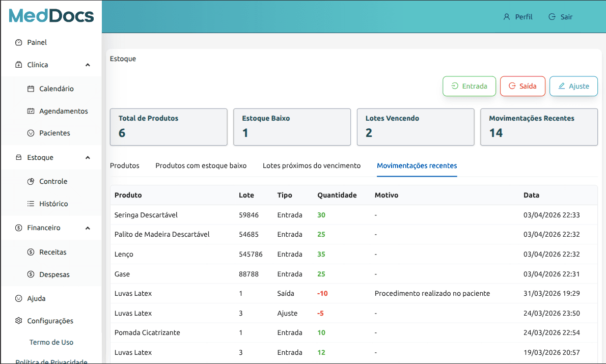Open Histórico from the Estoque section

[30, 204]
